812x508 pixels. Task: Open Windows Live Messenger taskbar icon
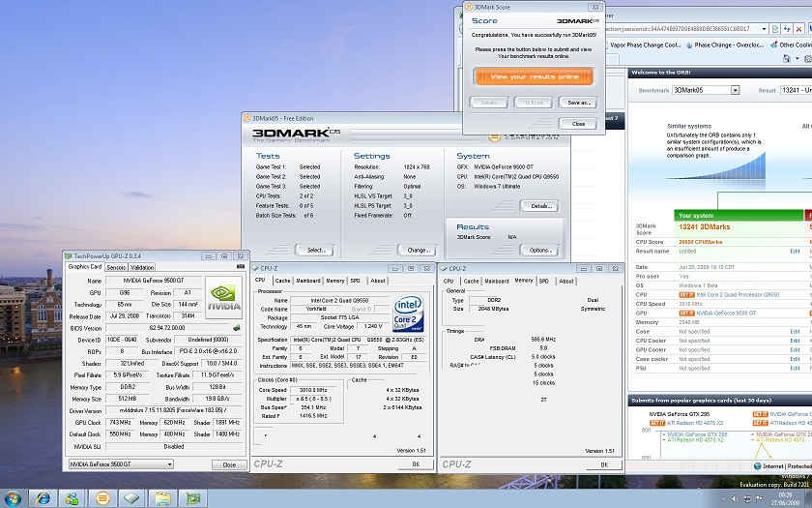point(72,499)
